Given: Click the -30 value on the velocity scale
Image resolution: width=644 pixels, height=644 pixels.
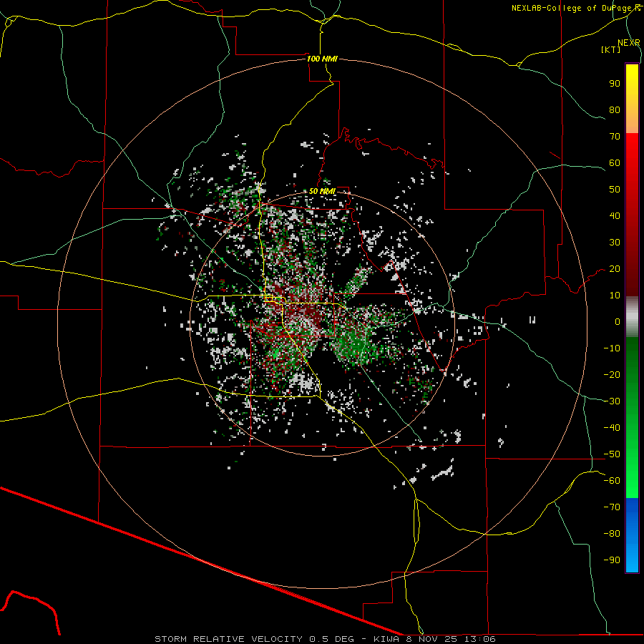Looking at the screenshot, I should [612, 401].
